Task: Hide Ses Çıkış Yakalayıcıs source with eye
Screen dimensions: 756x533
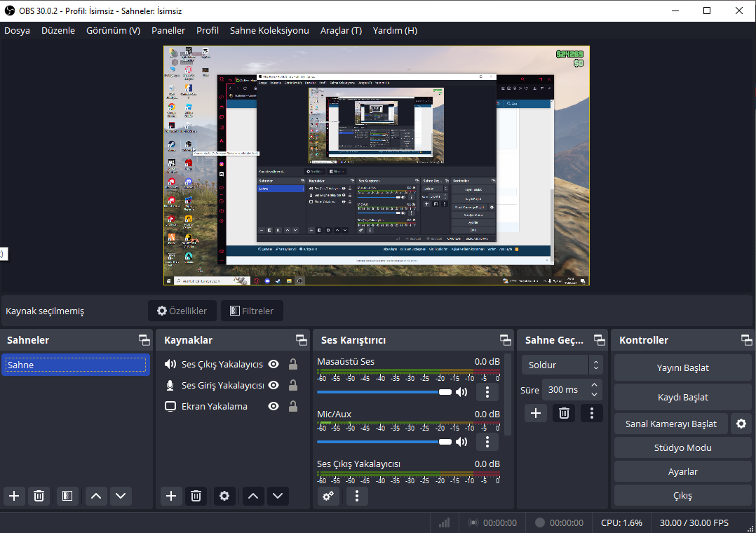Action: 274,364
